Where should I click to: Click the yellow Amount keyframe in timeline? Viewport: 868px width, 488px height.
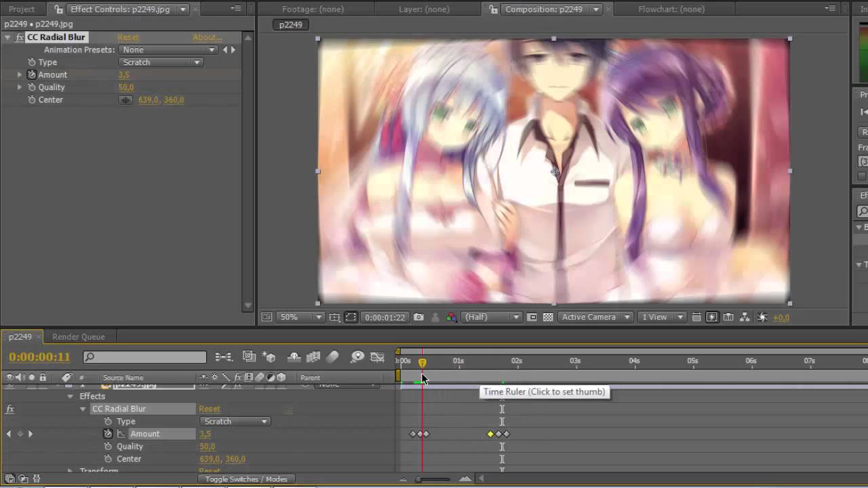(490, 434)
